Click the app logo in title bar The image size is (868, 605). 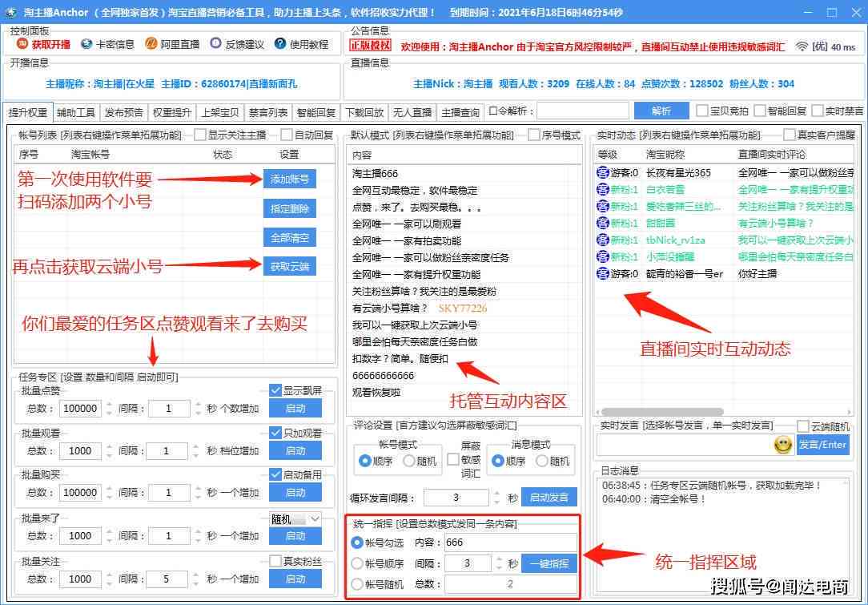pos(10,12)
